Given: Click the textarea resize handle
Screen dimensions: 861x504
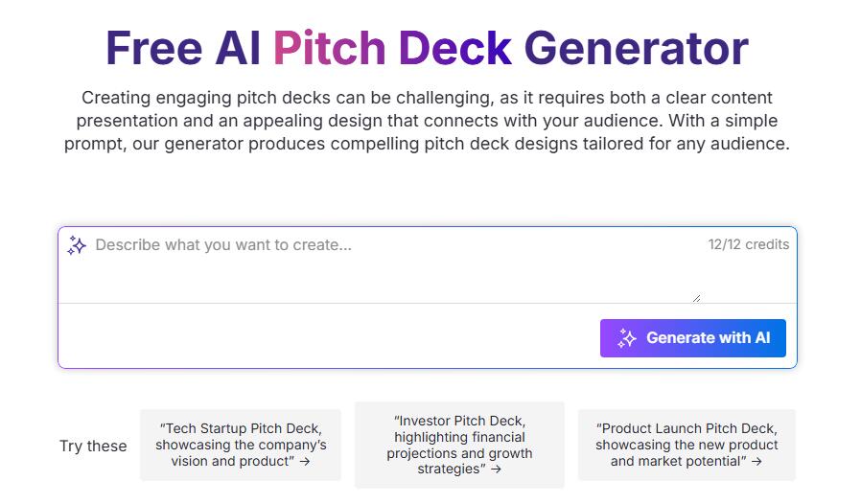Looking at the screenshot, I should pos(696,298).
